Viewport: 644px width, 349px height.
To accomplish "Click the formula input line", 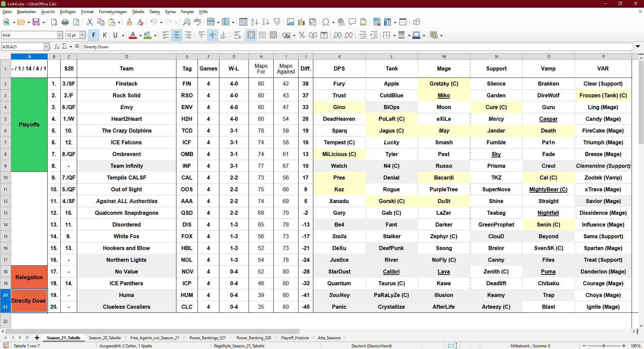I will tap(357, 47).
